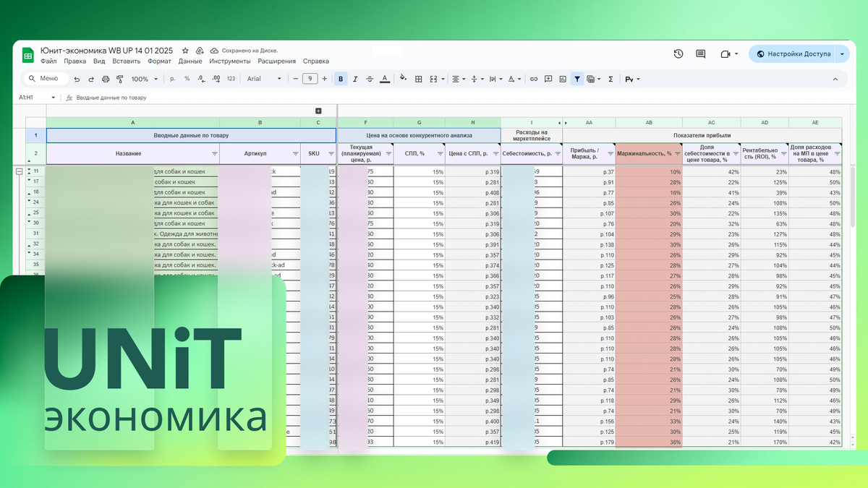Expand hidden columns with plus button above C

point(318,111)
